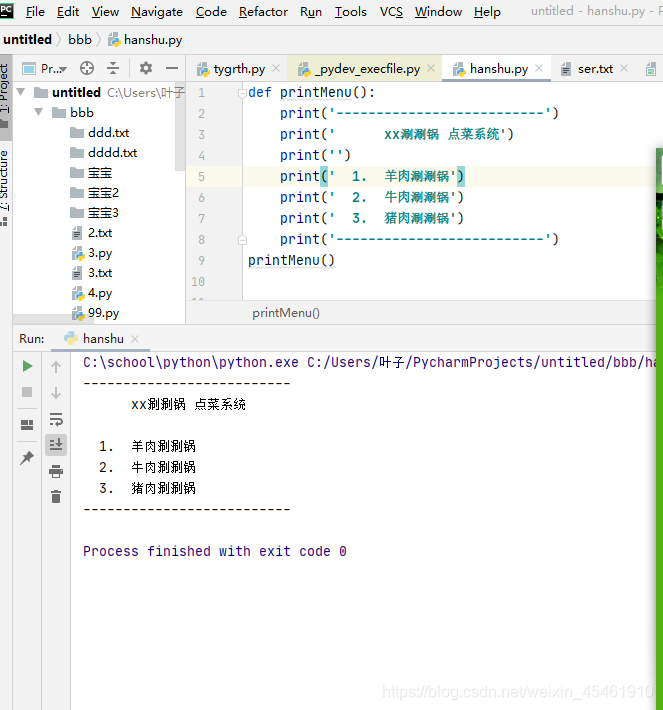The width and height of the screenshot is (663, 710).
Task: Place cursor on printMenu() call at line 9
Action: pos(291,260)
